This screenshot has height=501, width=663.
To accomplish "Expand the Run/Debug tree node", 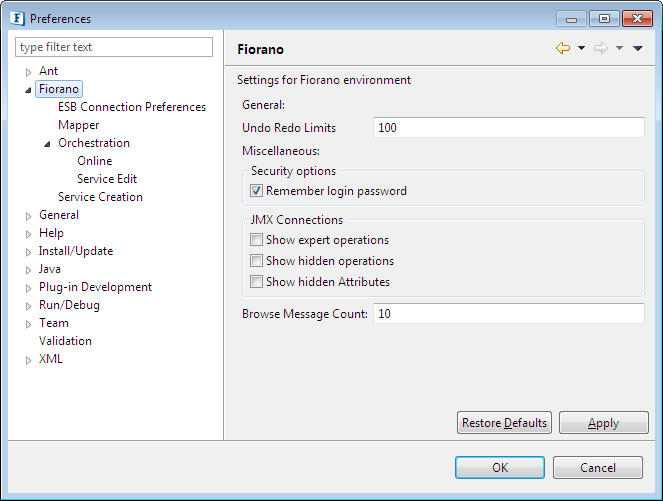I will 28,306.
